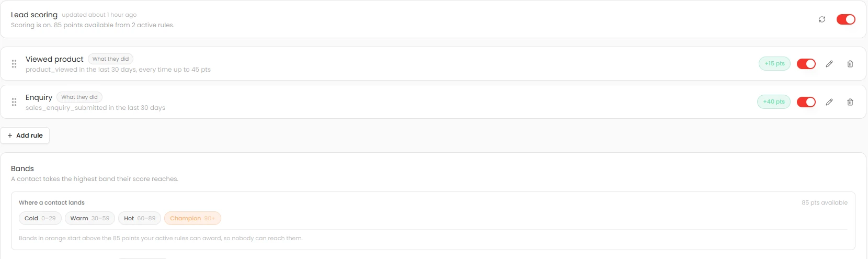The image size is (868, 259).
Task: Delete the Viewed product rule
Action: (850, 64)
